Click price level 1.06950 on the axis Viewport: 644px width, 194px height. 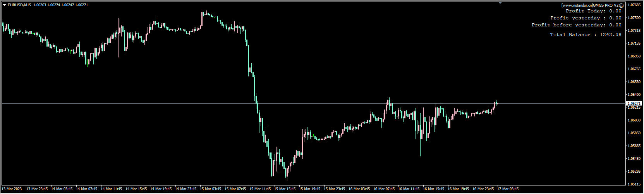634,56
